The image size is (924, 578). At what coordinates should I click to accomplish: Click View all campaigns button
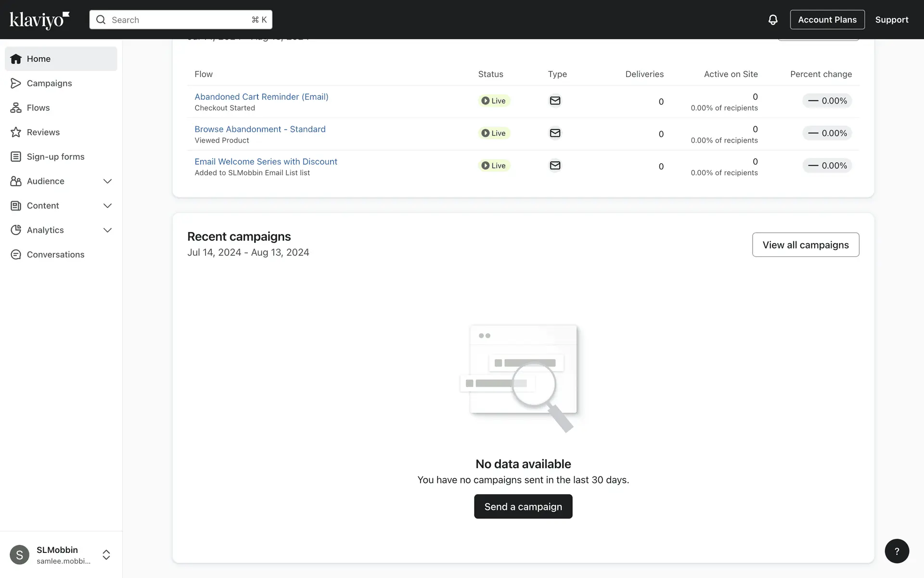click(805, 245)
